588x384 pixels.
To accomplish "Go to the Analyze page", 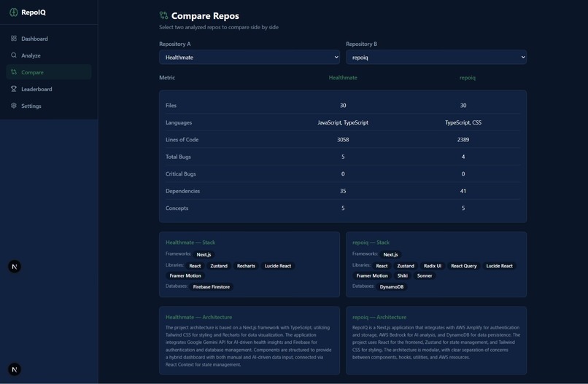I will click(x=49, y=55).
